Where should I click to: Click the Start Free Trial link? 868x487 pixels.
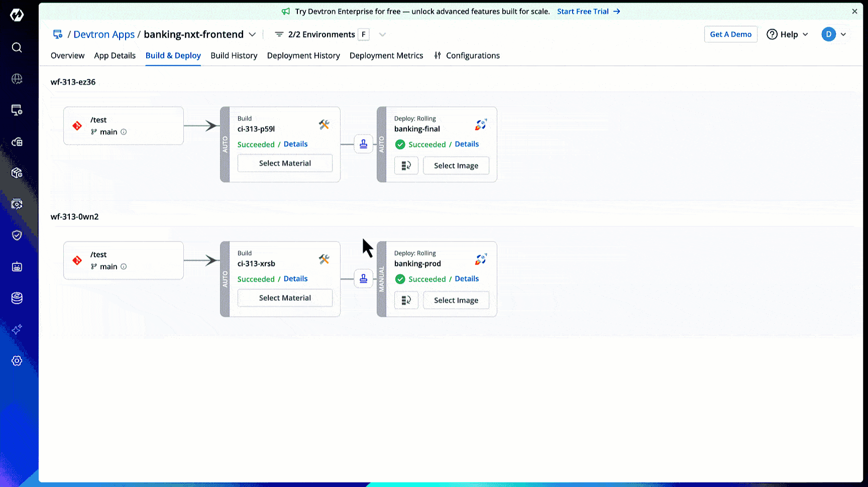[x=588, y=12]
